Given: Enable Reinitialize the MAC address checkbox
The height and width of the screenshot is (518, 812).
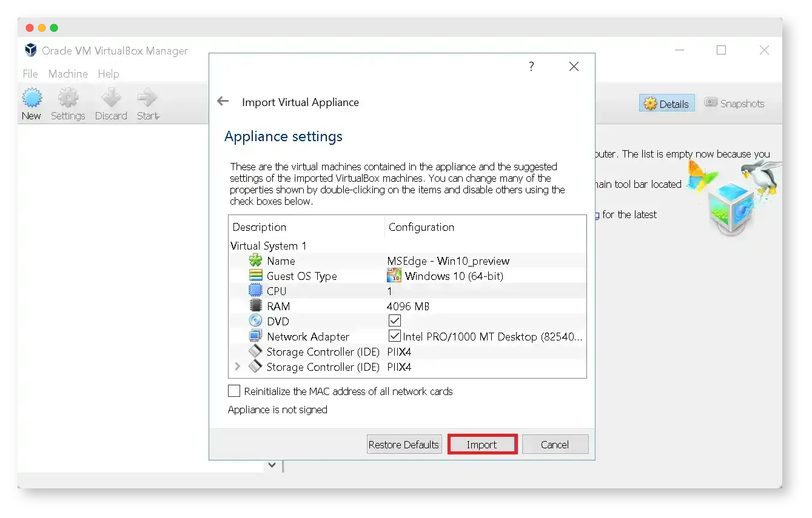Looking at the screenshot, I should [234, 391].
